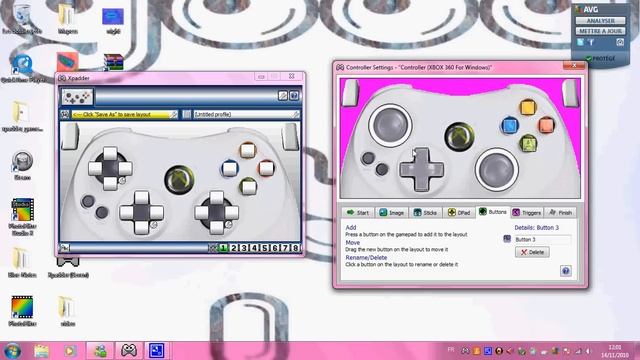Viewport: 640px width, 360px height.
Task: Click the green button marker in Controller Settings
Action: coord(528,143)
